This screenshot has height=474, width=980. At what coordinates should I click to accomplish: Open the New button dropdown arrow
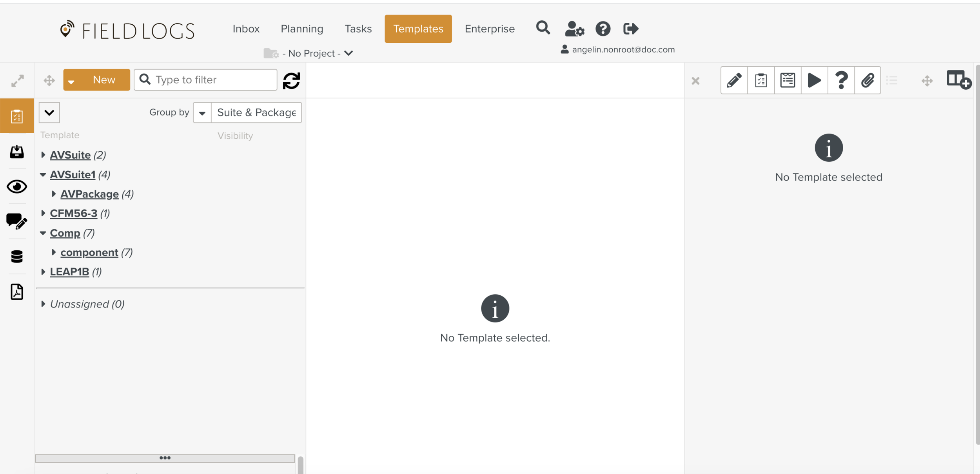[71, 81]
